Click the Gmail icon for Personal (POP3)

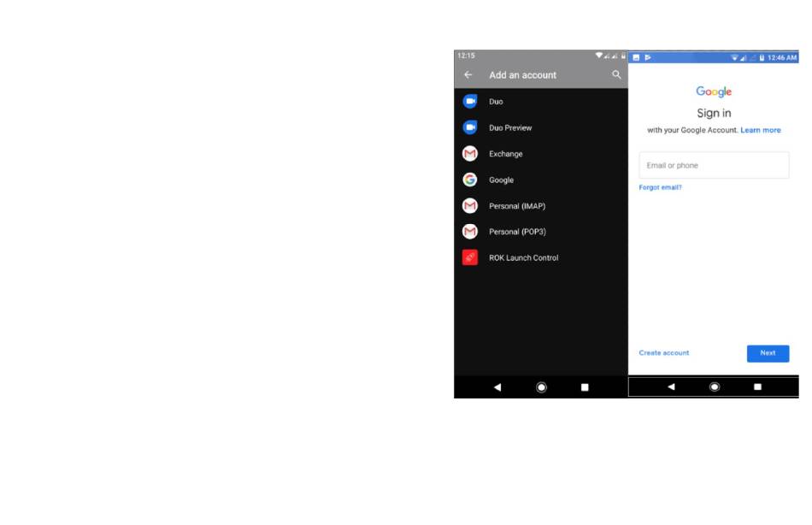pyautogui.click(x=469, y=232)
